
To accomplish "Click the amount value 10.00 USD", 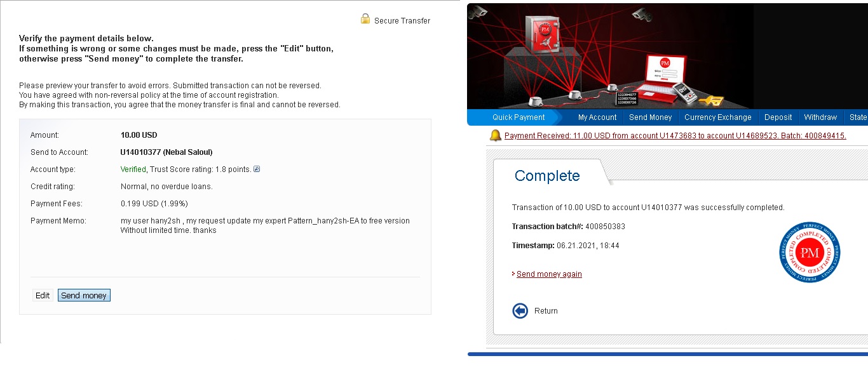I will click(139, 135).
